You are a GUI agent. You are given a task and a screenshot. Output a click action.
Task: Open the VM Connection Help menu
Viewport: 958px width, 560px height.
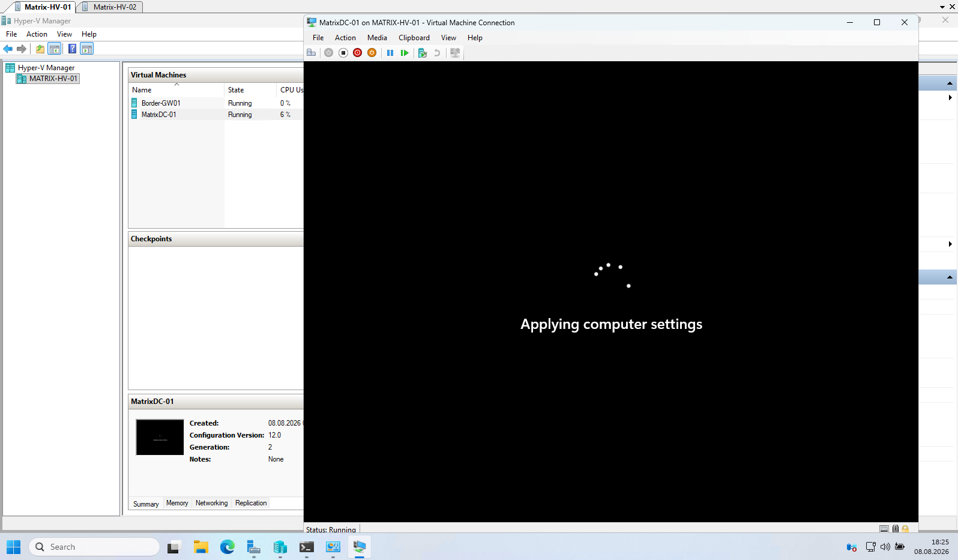475,38
